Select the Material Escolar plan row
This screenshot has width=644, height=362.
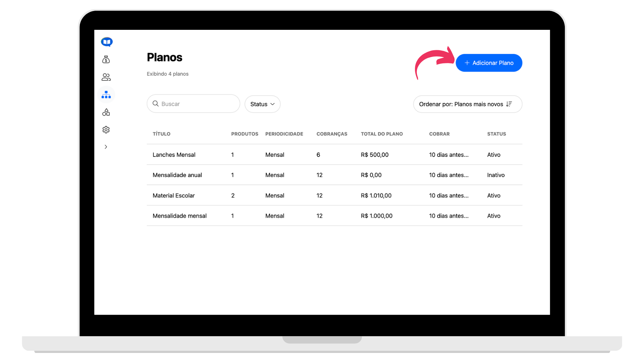pyautogui.click(x=173, y=195)
